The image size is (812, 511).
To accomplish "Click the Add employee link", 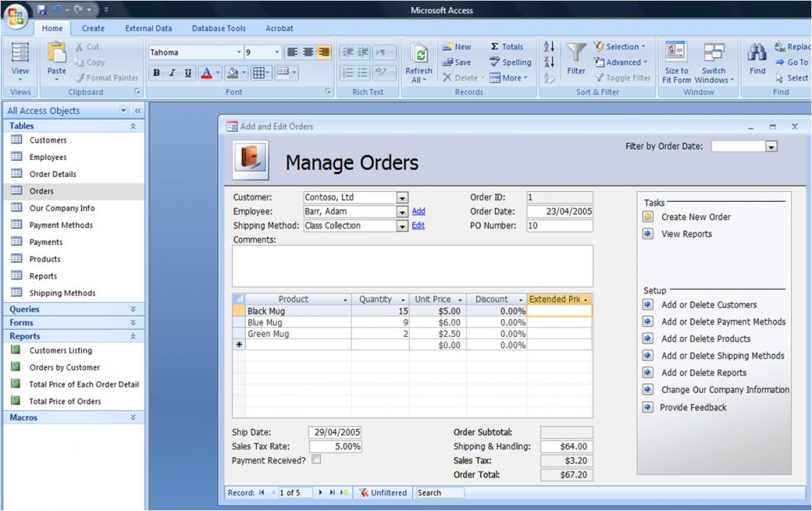I will click(x=418, y=211).
